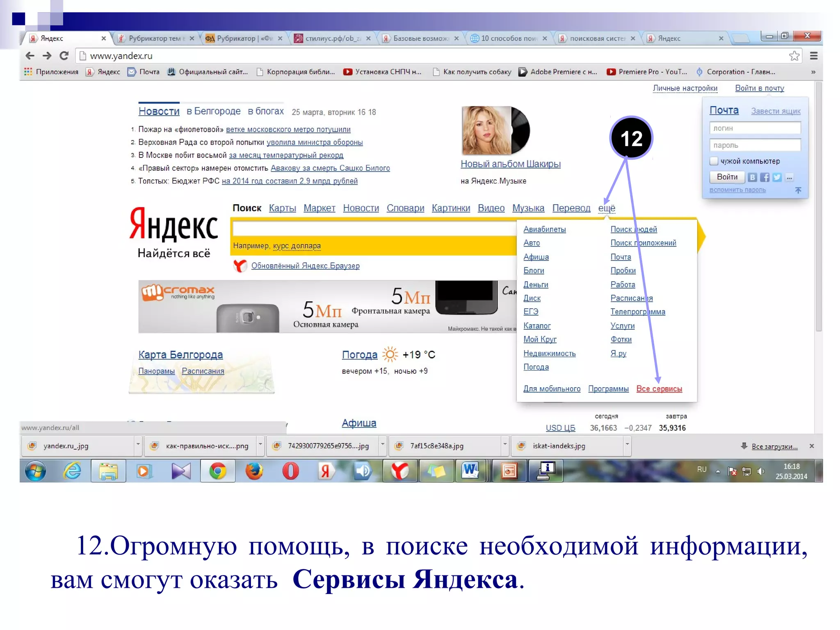840x630 pixels.
Task: Switch to Microsoft Word on the taskbar
Action: click(471, 471)
